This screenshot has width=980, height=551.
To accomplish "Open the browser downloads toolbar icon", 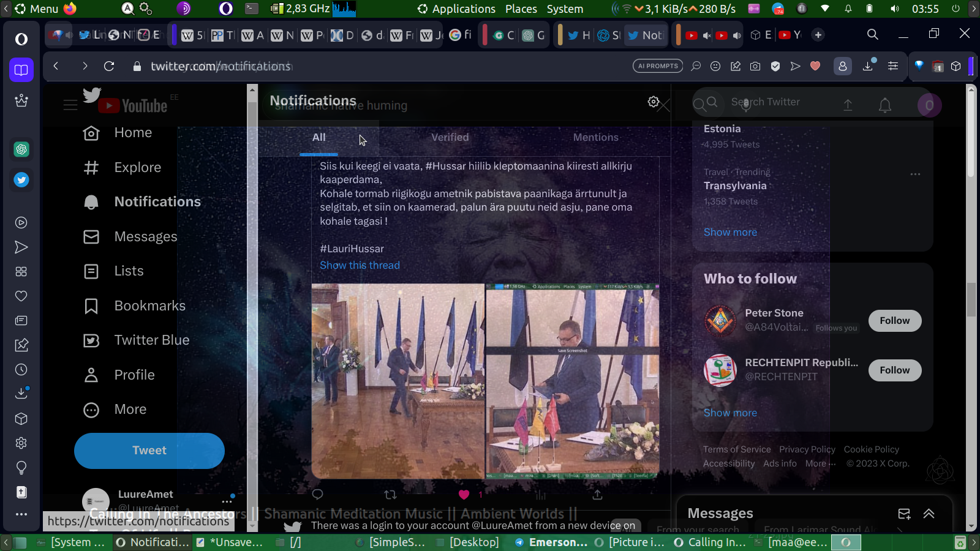I will 868,66.
